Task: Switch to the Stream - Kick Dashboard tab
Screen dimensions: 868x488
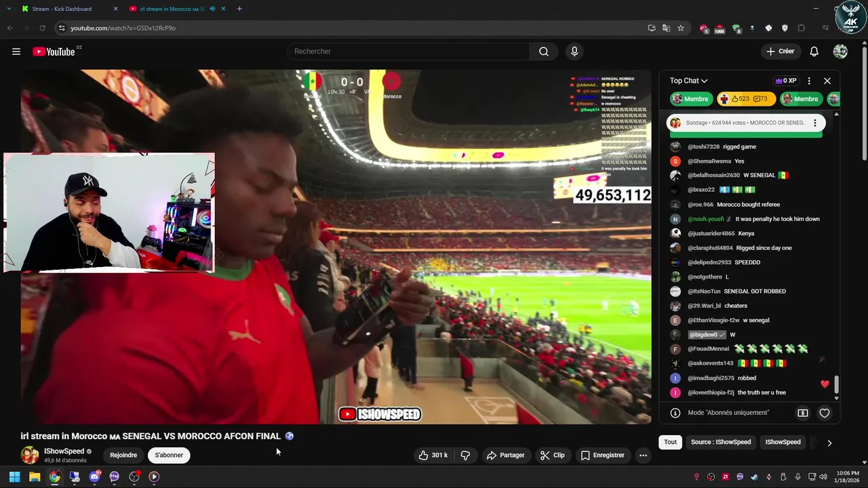Action: point(68,9)
